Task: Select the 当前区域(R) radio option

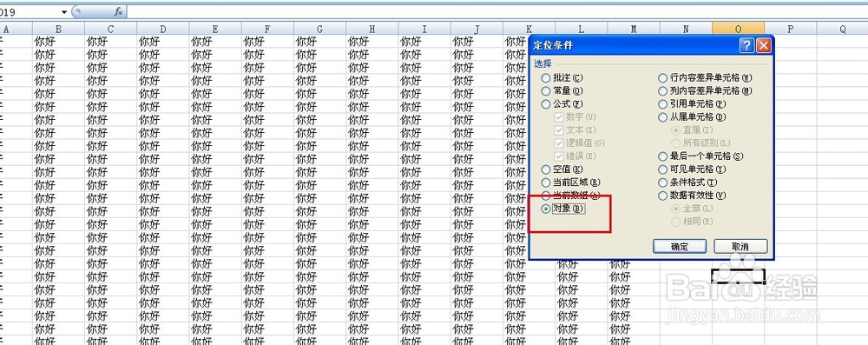Action: (x=571, y=182)
